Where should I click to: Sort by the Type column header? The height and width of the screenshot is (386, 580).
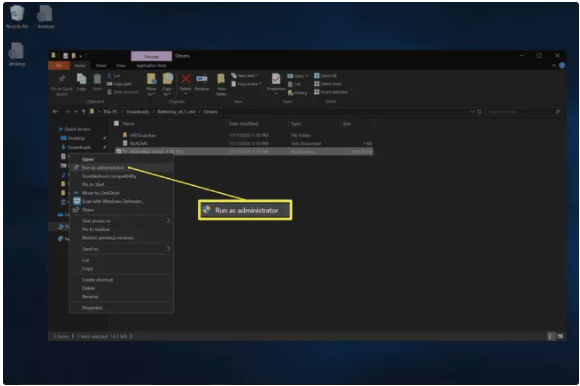(296, 123)
